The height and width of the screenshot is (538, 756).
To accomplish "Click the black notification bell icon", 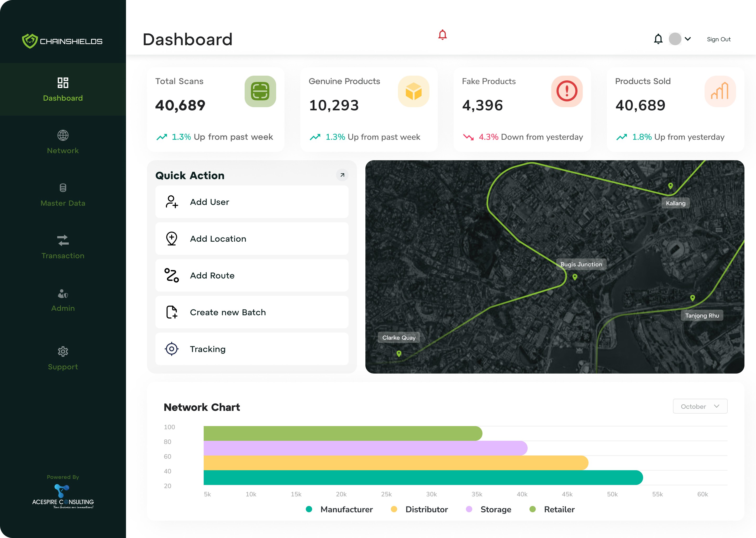I will [658, 39].
